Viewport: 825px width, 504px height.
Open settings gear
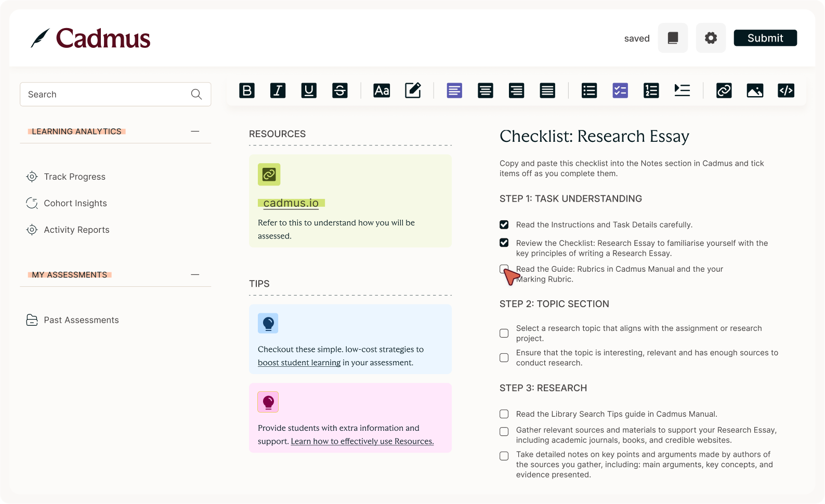coord(711,38)
